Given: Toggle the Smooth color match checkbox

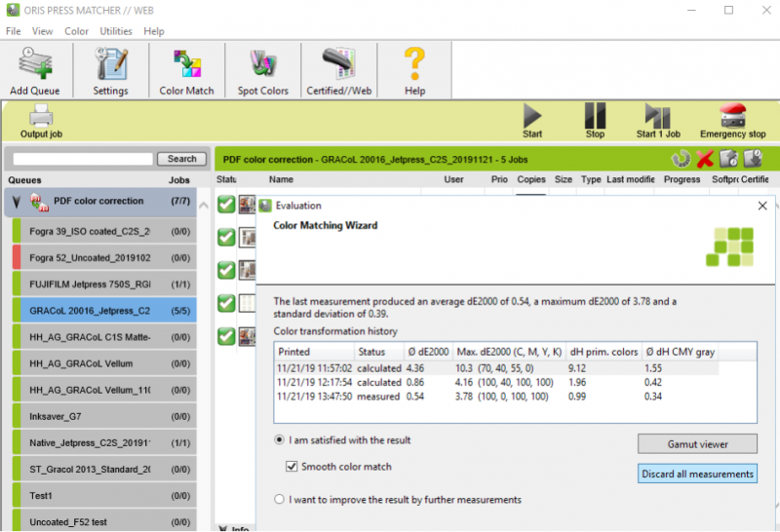Looking at the screenshot, I should [292, 467].
